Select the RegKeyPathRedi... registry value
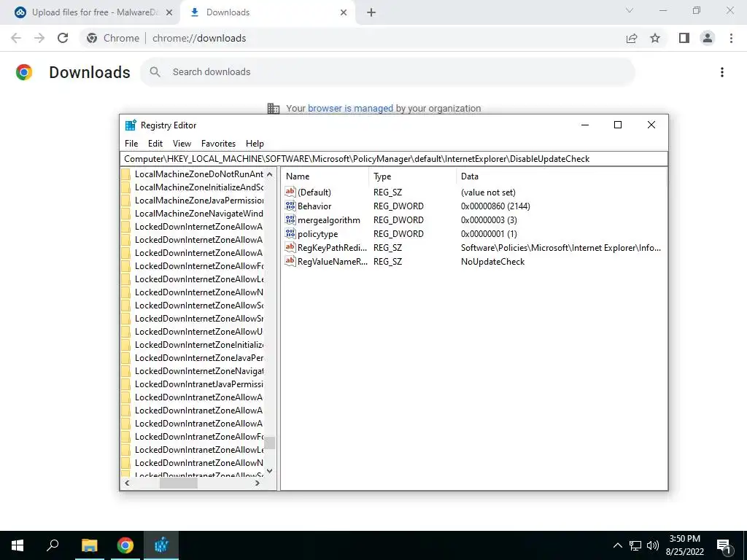The height and width of the screenshot is (560, 747). tap(332, 248)
